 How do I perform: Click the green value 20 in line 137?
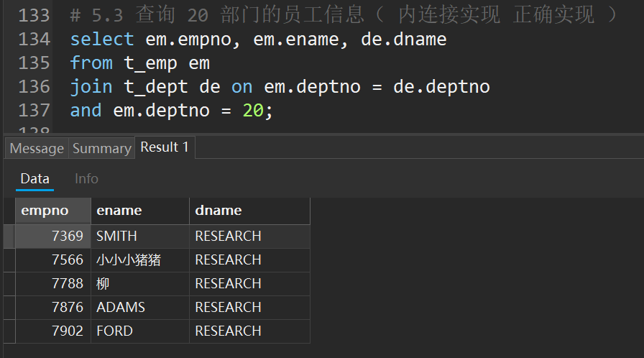(253, 111)
